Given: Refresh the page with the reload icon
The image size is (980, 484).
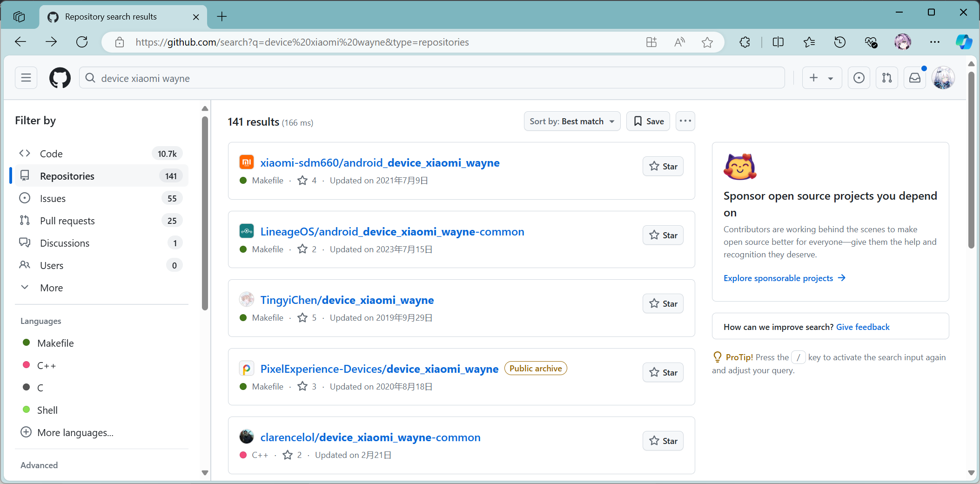Looking at the screenshot, I should (82, 42).
